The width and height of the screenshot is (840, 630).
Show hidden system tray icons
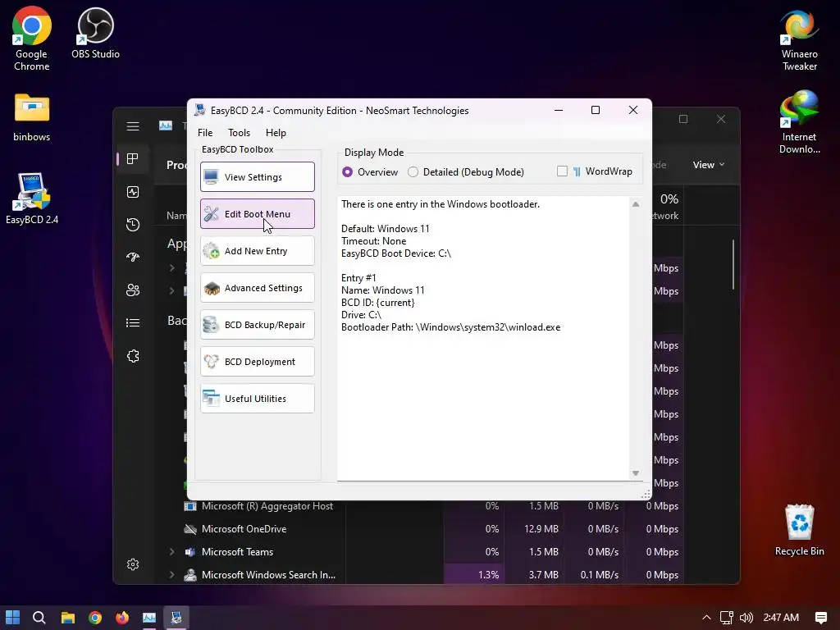706,618
